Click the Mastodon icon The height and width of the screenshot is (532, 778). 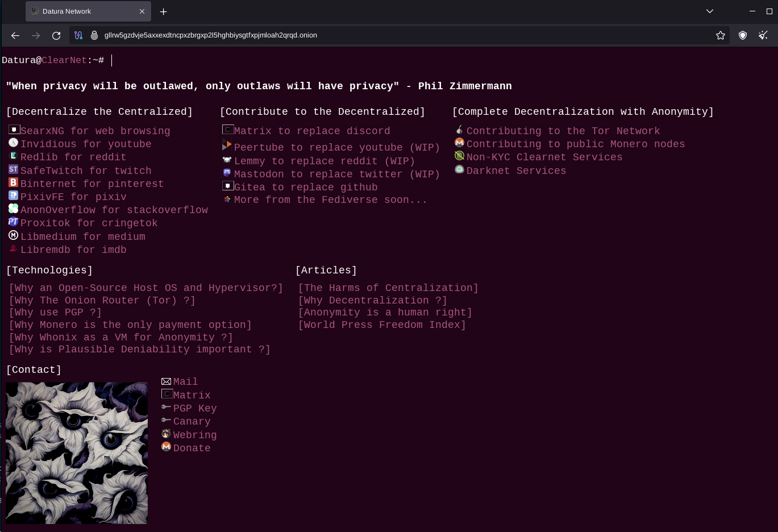[x=227, y=172]
